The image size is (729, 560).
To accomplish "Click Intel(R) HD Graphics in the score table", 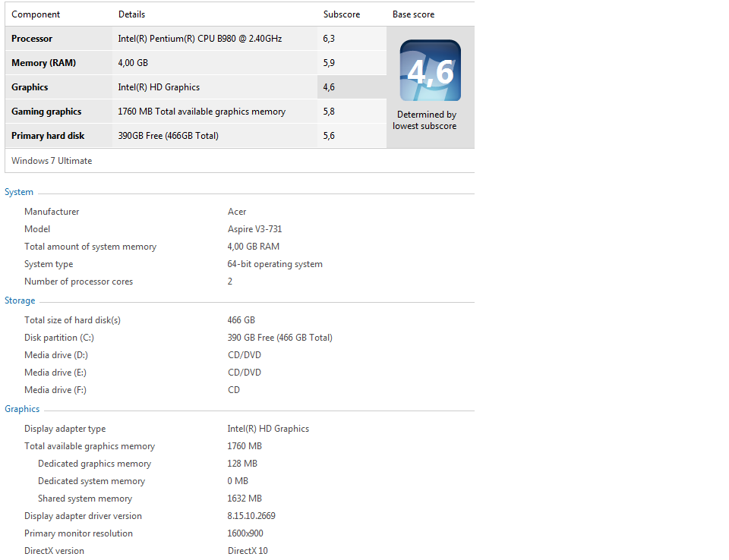I will (159, 87).
